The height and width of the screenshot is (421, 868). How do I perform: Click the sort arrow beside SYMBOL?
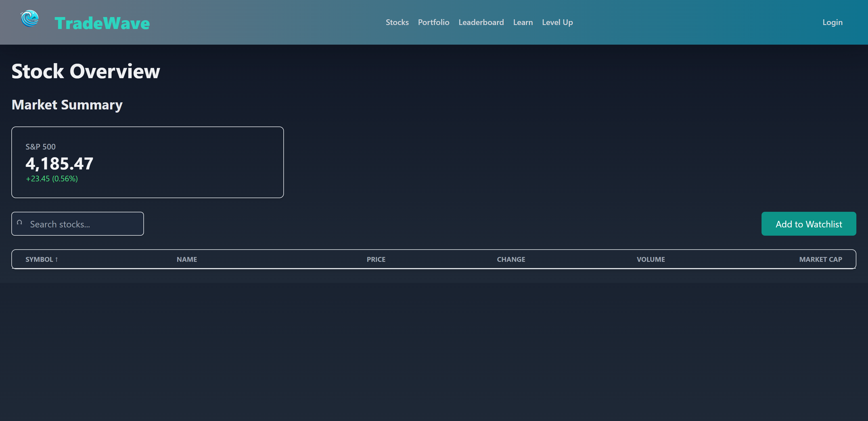coord(57,260)
